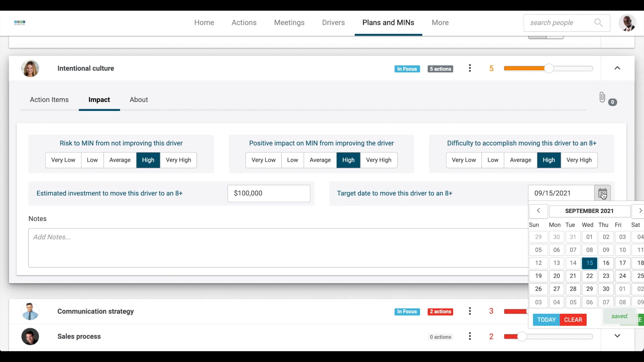
Task: Open the Meetings navigation item
Action: click(x=289, y=22)
